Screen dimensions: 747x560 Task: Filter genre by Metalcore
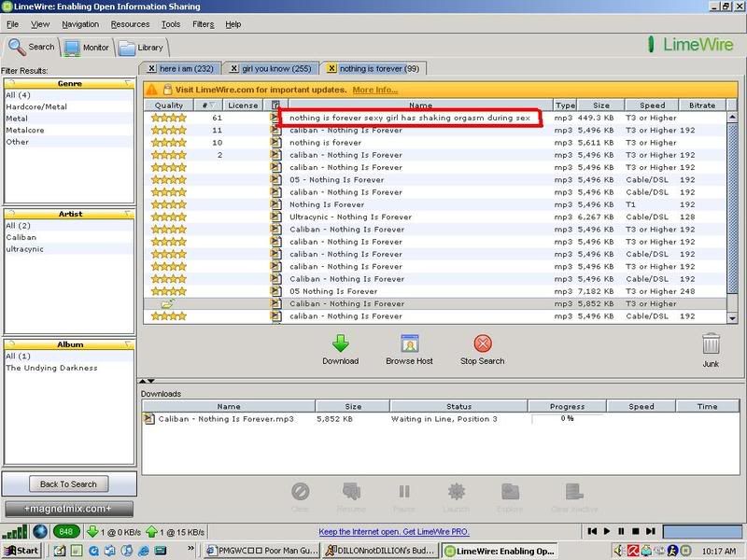69,130
